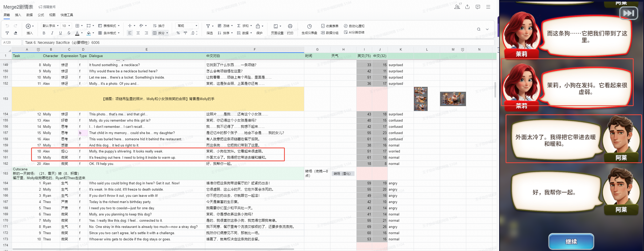This screenshot has width=644, height=251.
Task: Click the print (打印) icon
Action: [x=290, y=26]
